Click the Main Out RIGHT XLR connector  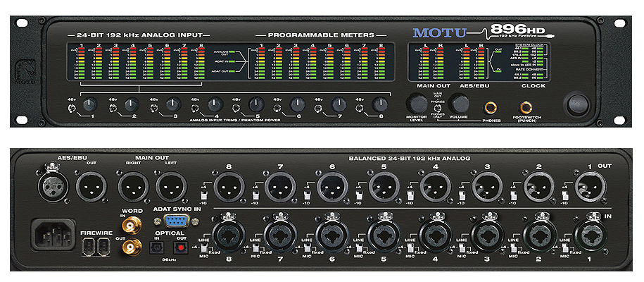(x=134, y=187)
